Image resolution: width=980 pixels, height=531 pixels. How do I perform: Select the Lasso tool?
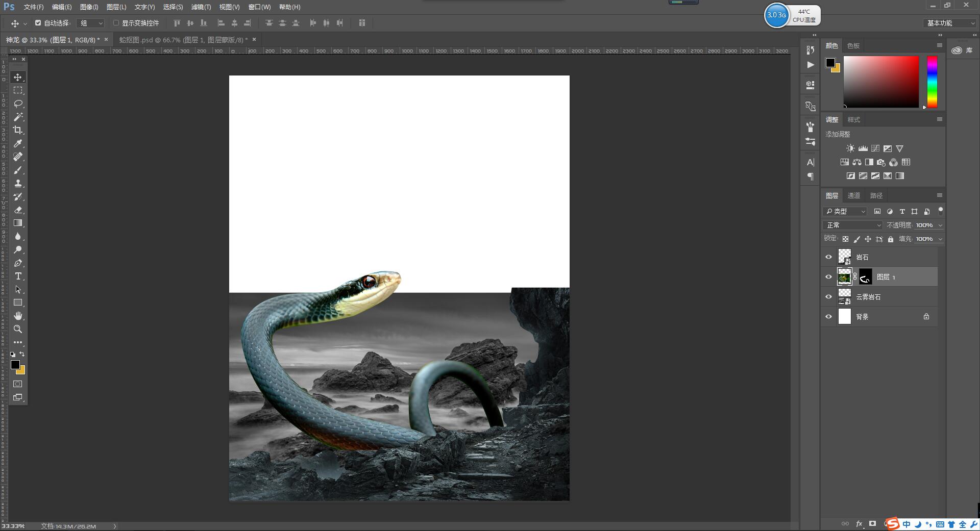(x=18, y=104)
